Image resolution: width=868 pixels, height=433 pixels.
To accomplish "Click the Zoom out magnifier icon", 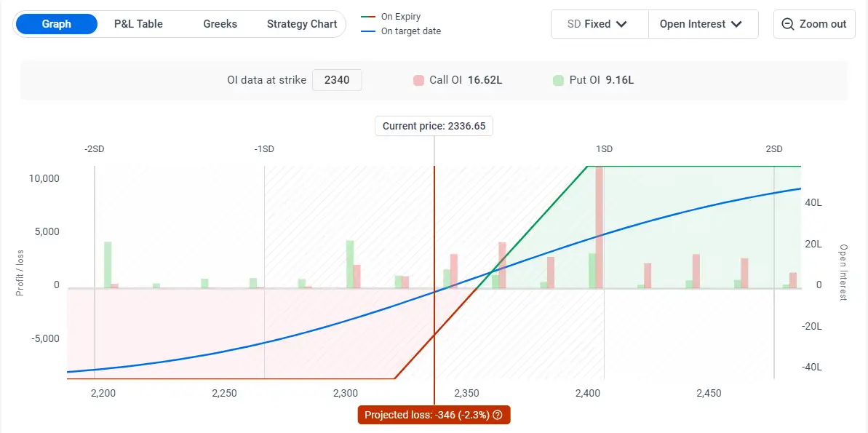I will [787, 24].
